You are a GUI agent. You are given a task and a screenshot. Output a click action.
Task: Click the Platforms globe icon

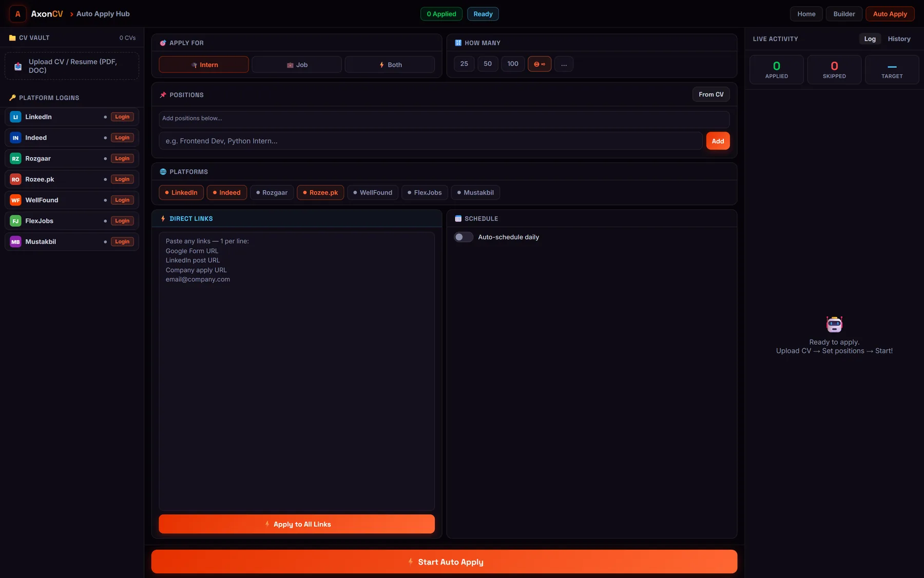[x=163, y=172]
